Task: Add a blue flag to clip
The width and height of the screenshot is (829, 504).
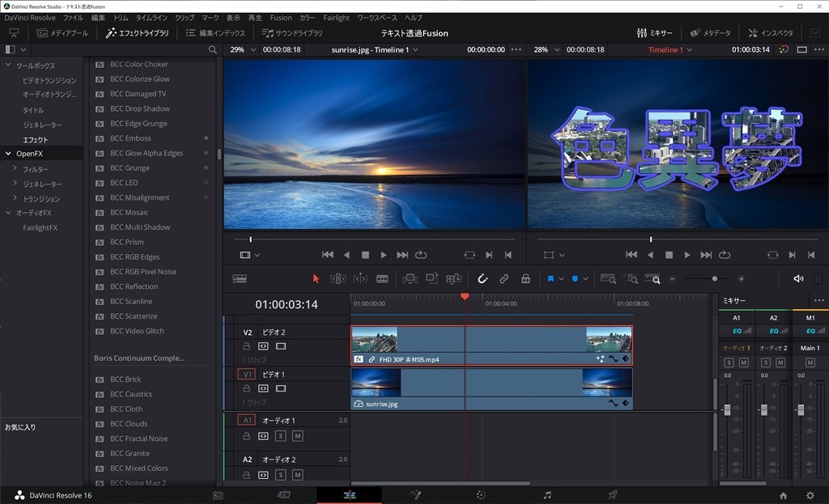Action: (x=551, y=278)
